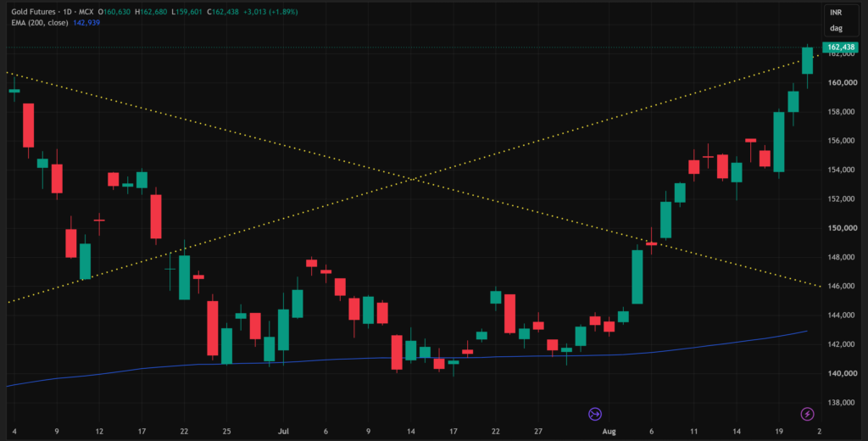The image size is (868, 441).
Task: Click the high value H162,680
Action: tap(153, 12)
